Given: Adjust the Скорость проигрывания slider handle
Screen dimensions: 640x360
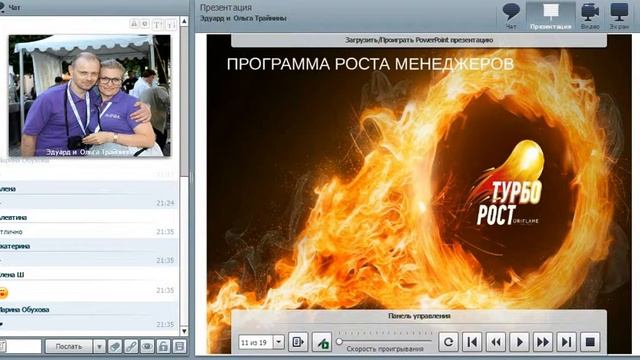Looking at the screenshot, I should coord(339,341).
